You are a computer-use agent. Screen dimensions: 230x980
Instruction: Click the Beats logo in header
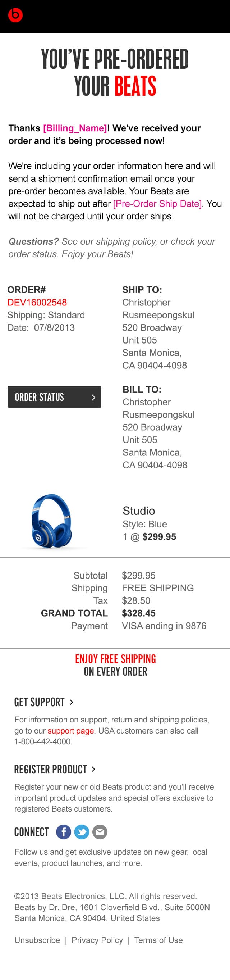pyautogui.click(x=15, y=15)
